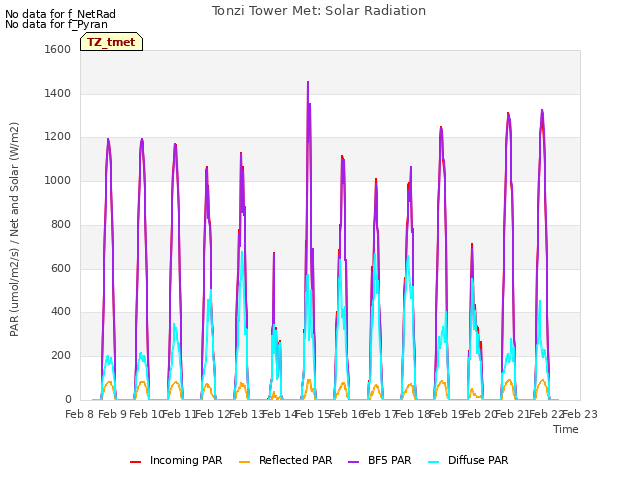Click the 0 y-axis tick label

(68, 400)
